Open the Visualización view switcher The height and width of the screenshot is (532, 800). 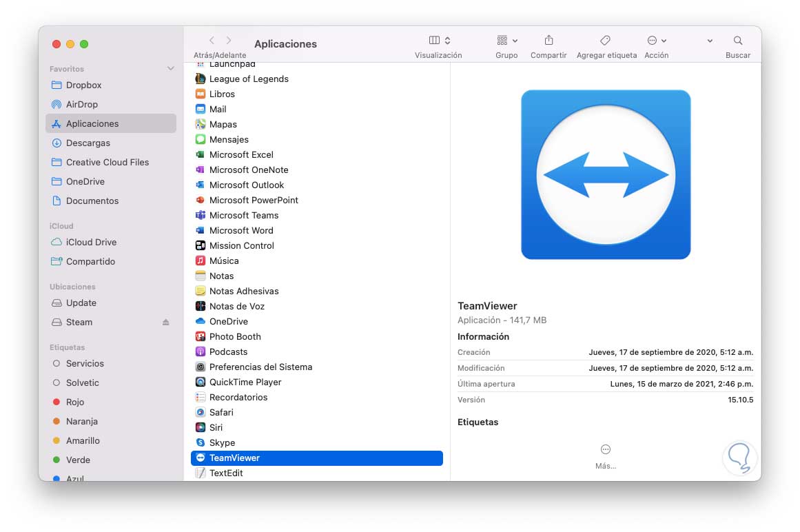tap(440, 40)
